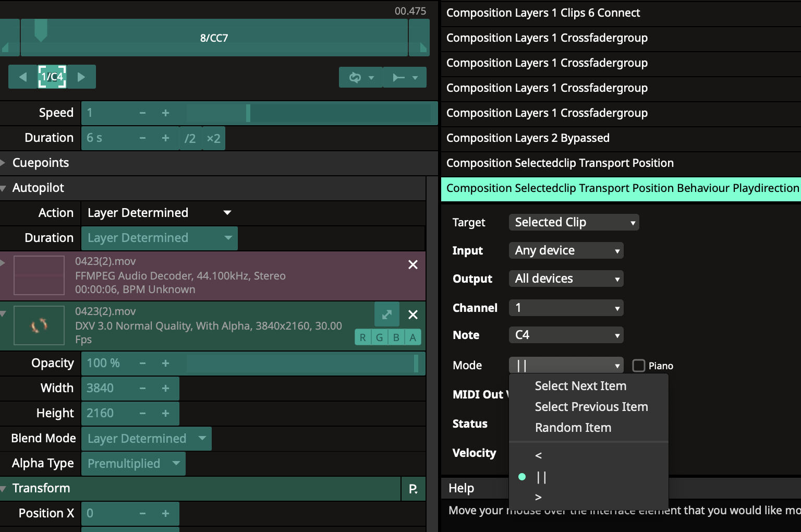Click the previous clip arrow button
This screenshot has height=532, width=801.
22,77
